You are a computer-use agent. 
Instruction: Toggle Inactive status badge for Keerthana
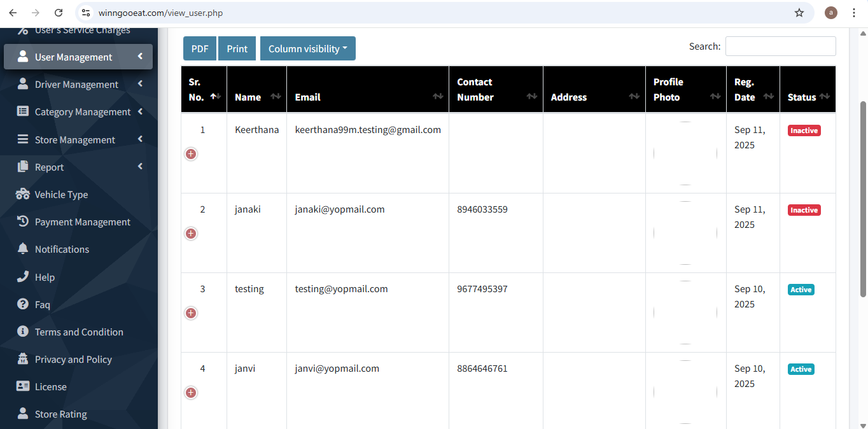click(x=804, y=130)
